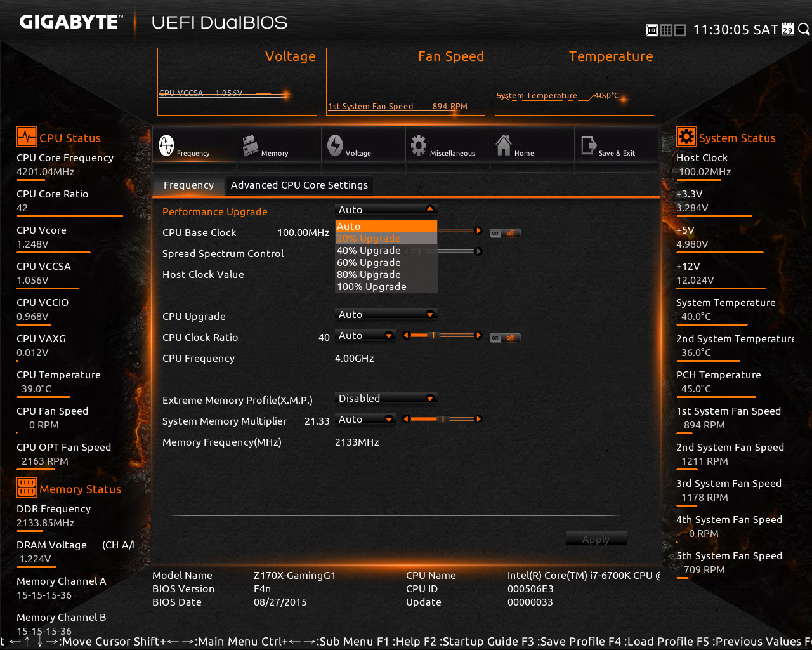Click the Host Clock 100.02MHz reading
The width and height of the screenshot is (812, 650).
coord(705,171)
